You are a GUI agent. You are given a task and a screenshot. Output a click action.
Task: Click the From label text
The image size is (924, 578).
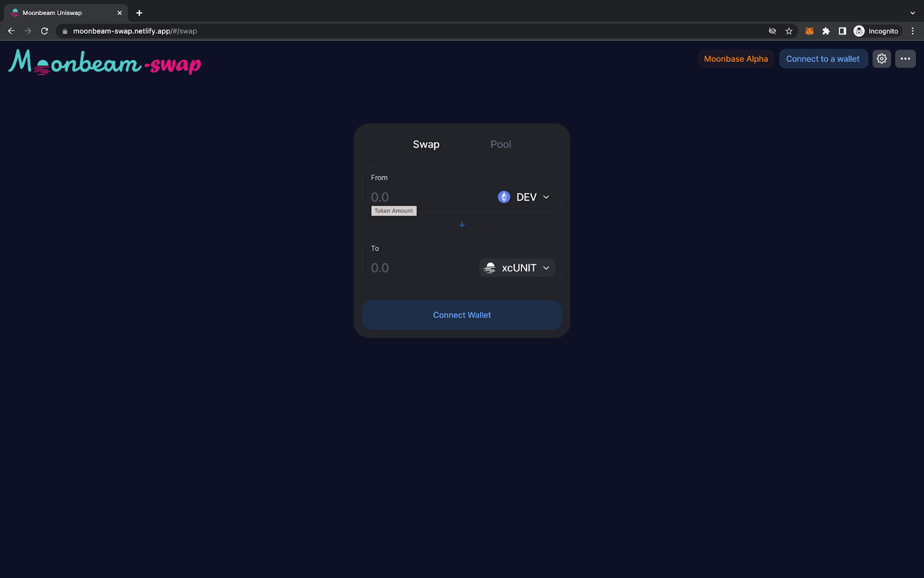(379, 178)
